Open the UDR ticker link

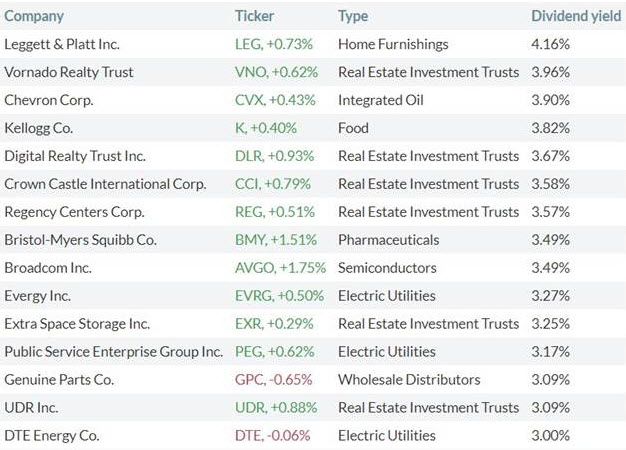point(276,407)
